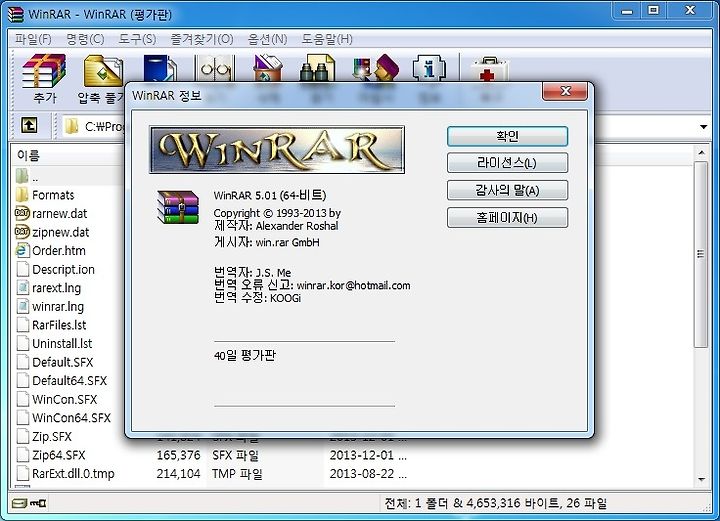Click the Find toolbar icon with binoculars
The height and width of the screenshot is (521, 720).
coord(317,68)
